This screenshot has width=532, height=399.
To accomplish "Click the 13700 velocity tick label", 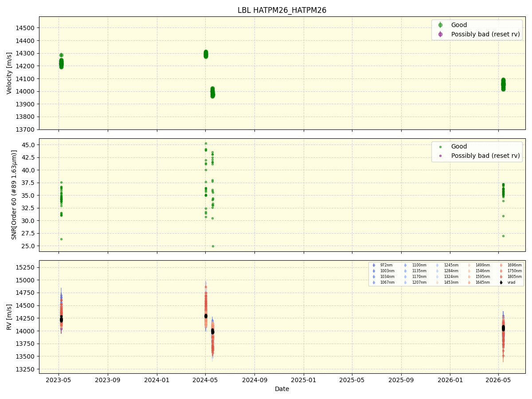I will click(x=26, y=129).
